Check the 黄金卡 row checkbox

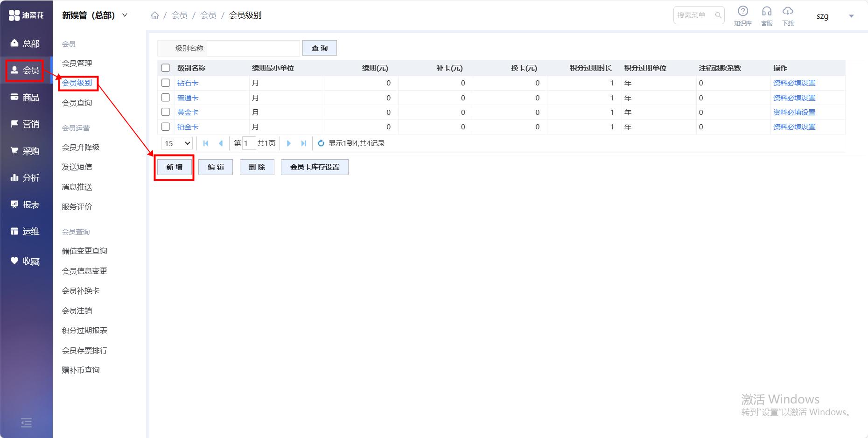166,112
